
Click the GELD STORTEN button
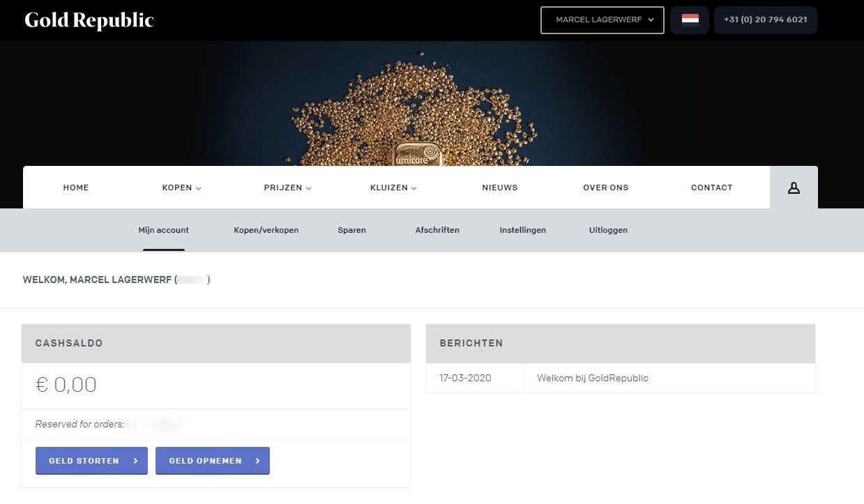coord(91,461)
